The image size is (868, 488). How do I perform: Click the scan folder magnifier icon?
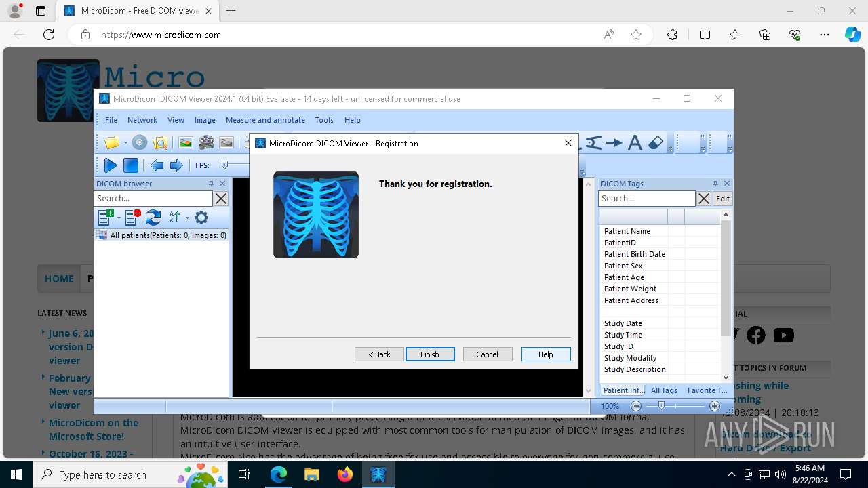160,142
